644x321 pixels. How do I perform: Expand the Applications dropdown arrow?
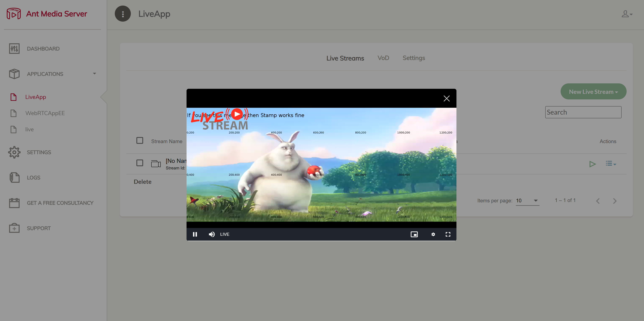(x=95, y=74)
